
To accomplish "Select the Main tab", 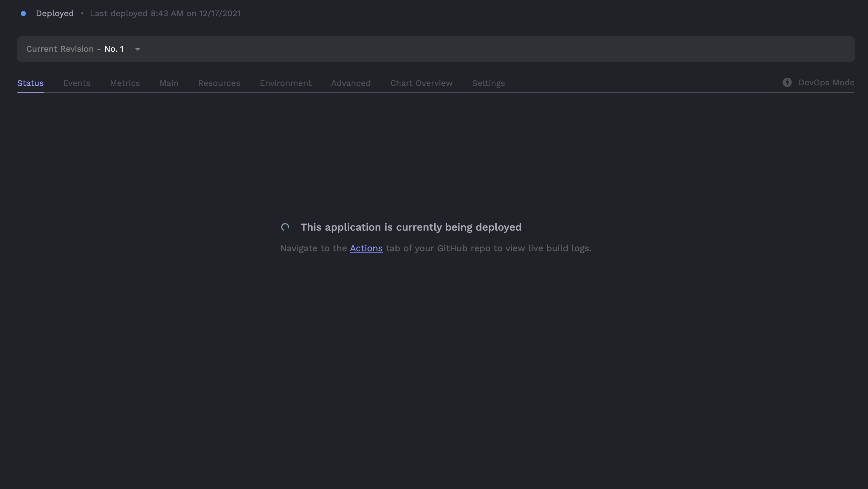I will pos(169,83).
